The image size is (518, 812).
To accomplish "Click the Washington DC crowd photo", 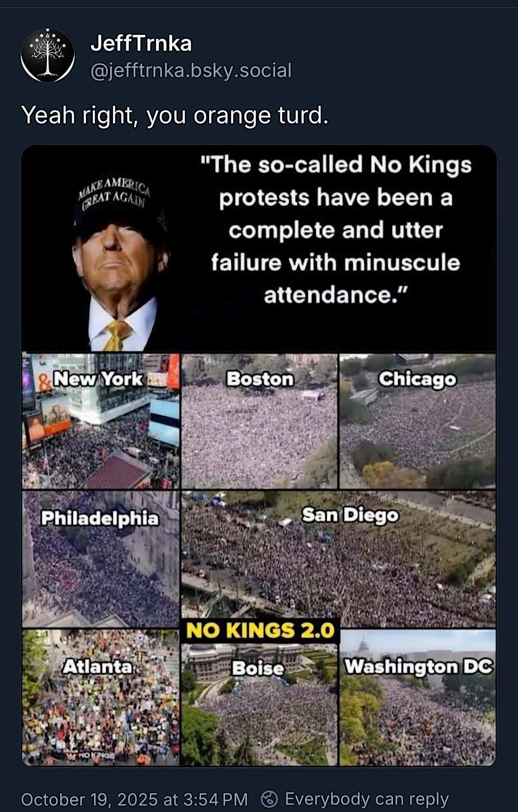I will (417, 698).
